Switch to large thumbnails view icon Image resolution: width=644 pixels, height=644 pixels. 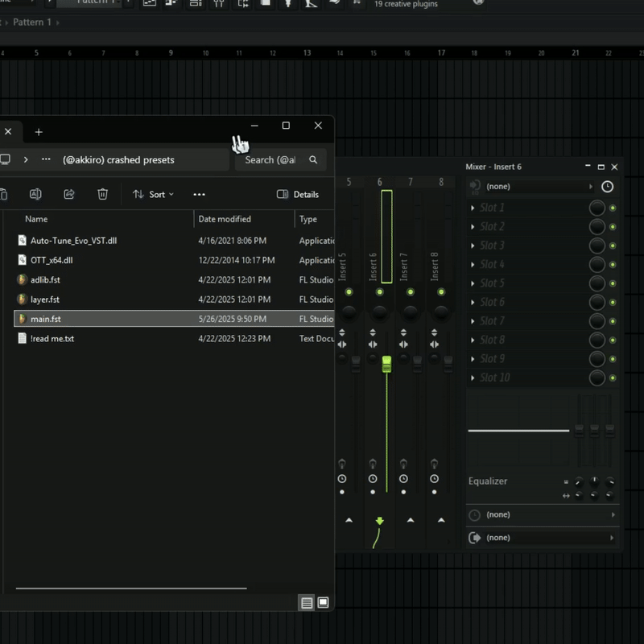323,602
